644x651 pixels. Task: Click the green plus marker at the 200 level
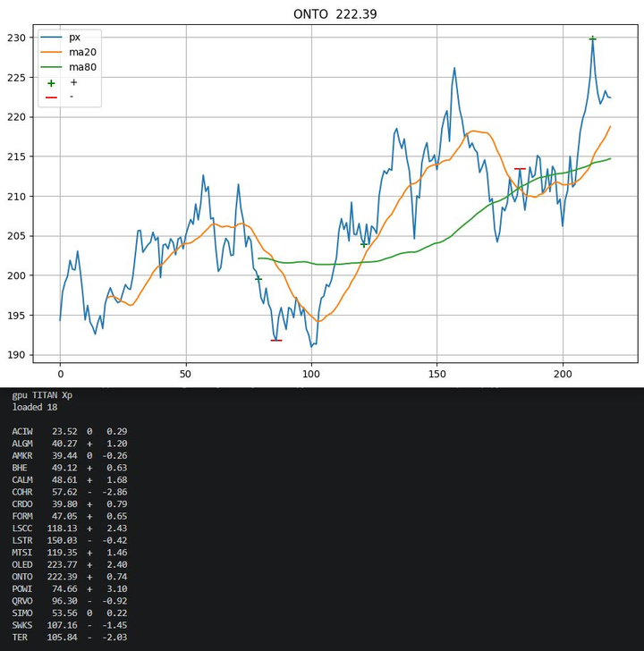pyautogui.click(x=258, y=279)
